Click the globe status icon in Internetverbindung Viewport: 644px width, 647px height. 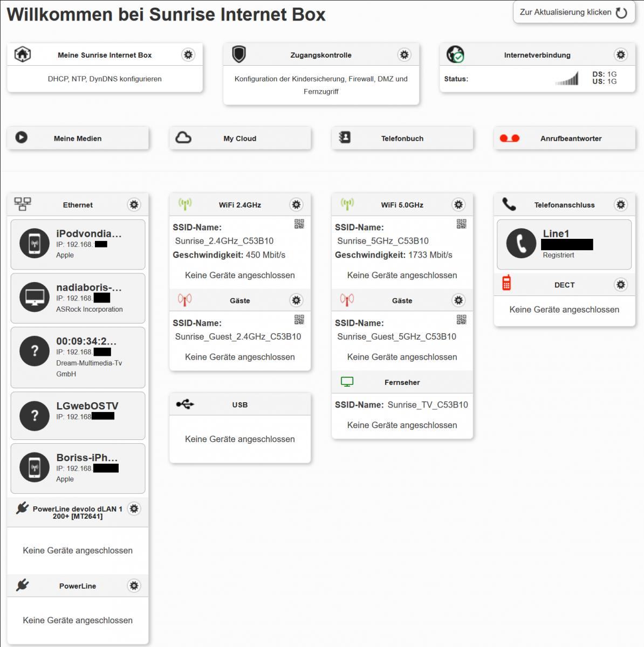(455, 54)
